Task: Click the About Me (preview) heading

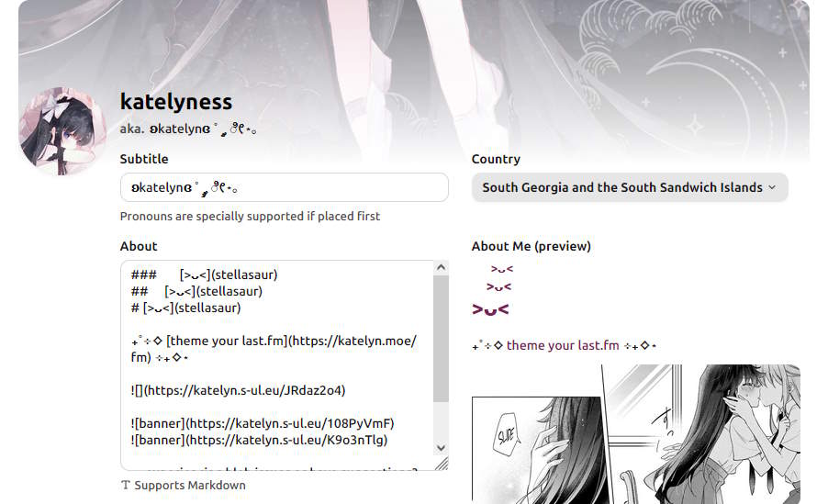Action: [531, 246]
